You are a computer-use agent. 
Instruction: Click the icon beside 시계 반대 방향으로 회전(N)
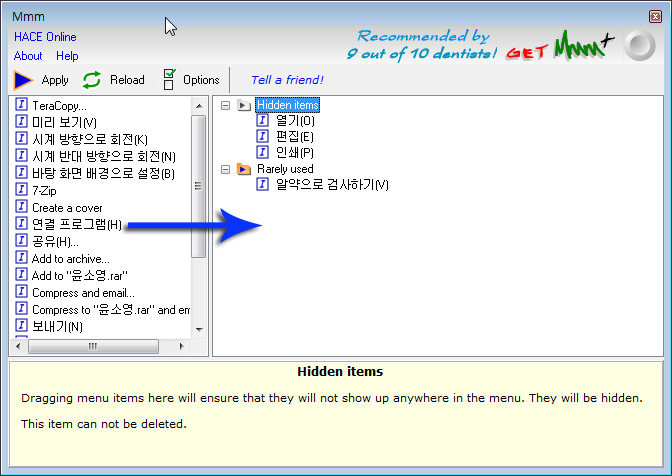[21, 156]
